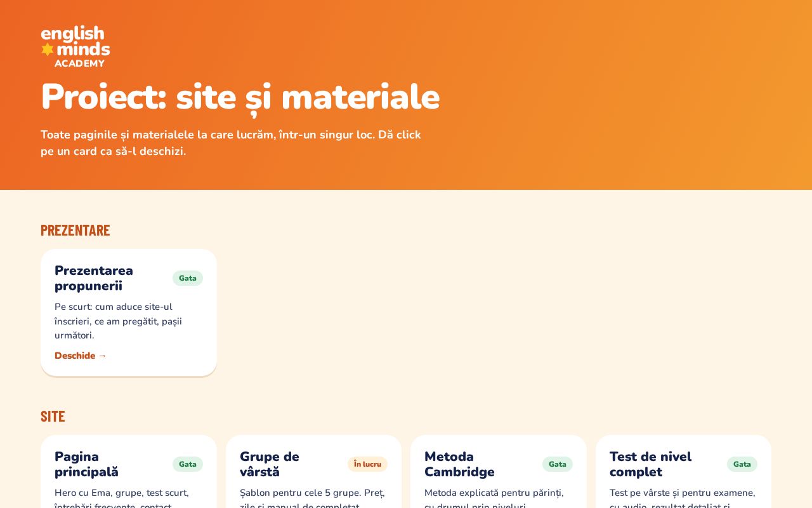Click the "În lucru" status badge

(x=367, y=464)
